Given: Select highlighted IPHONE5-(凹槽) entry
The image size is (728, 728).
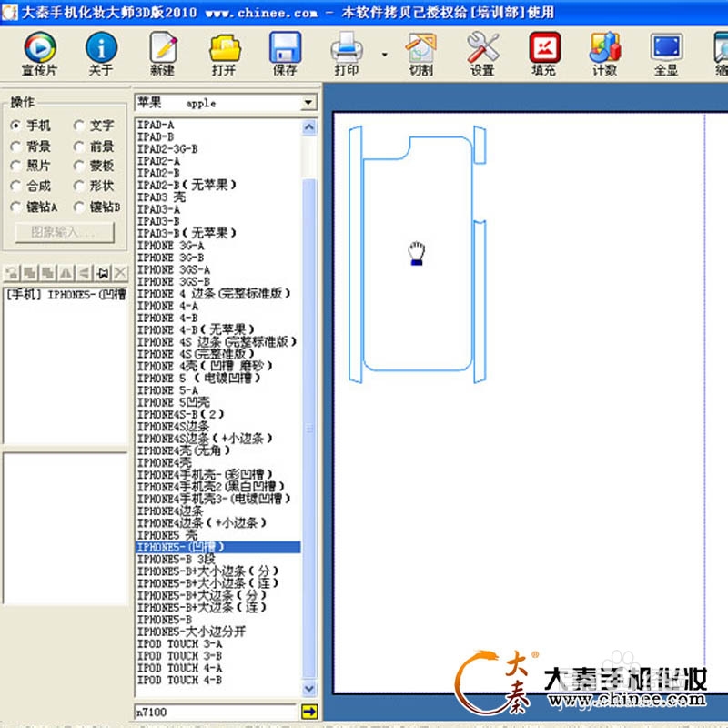Looking at the screenshot, I should (217, 547).
